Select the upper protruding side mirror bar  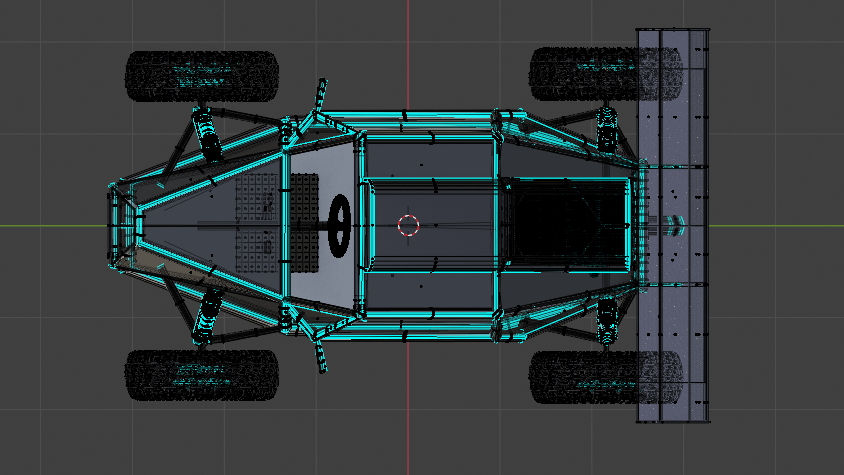pos(320,98)
